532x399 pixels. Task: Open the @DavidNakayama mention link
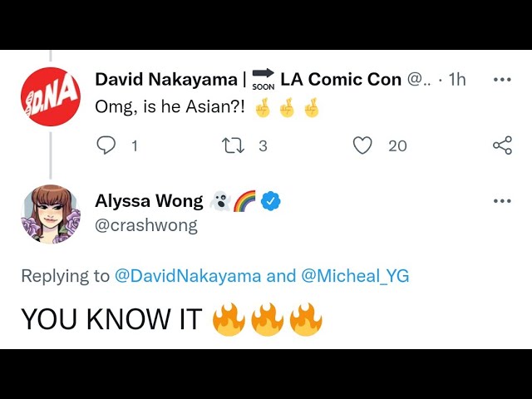coord(188,276)
